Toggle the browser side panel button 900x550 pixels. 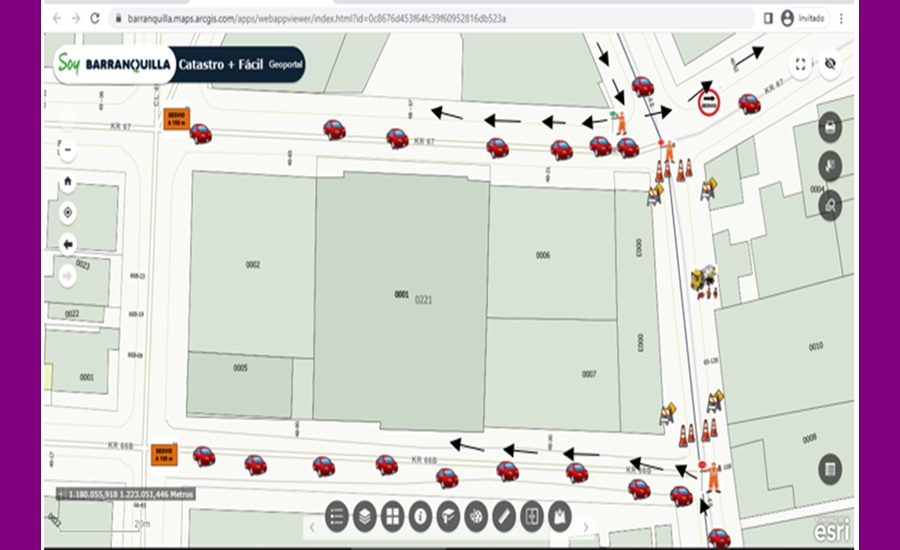coord(767,18)
